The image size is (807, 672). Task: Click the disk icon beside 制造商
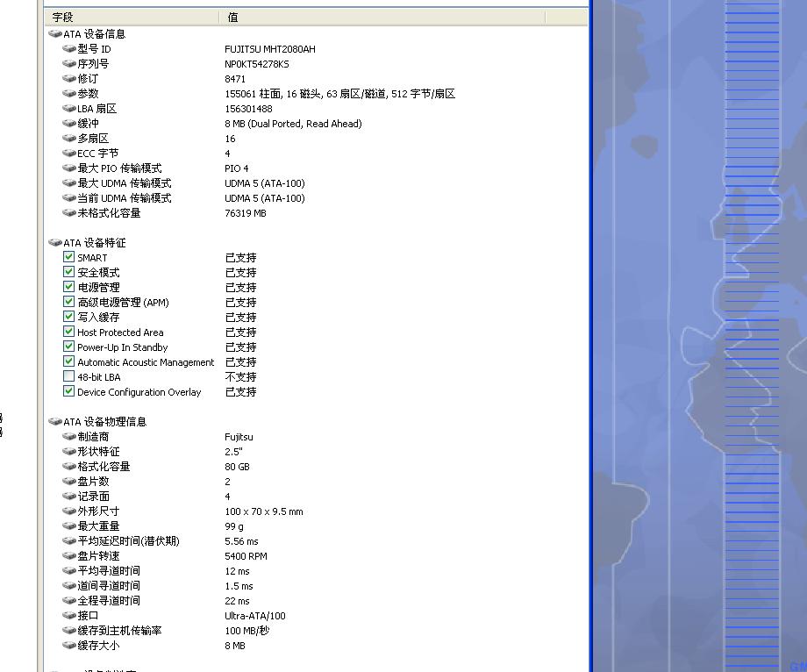click(69, 437)
